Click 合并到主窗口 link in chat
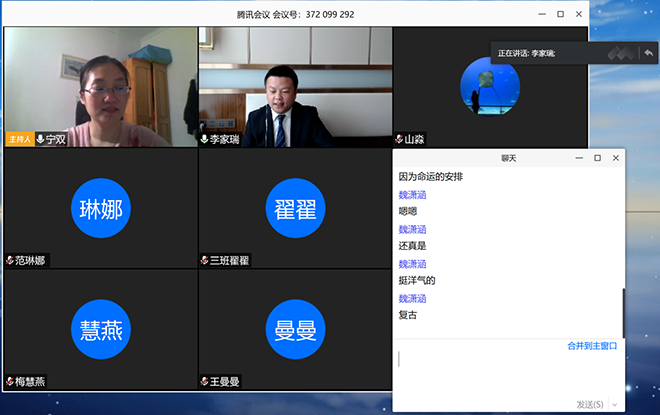Image resolution: width=660 pixels, height=415 pixels. click(x=592, y=346)
